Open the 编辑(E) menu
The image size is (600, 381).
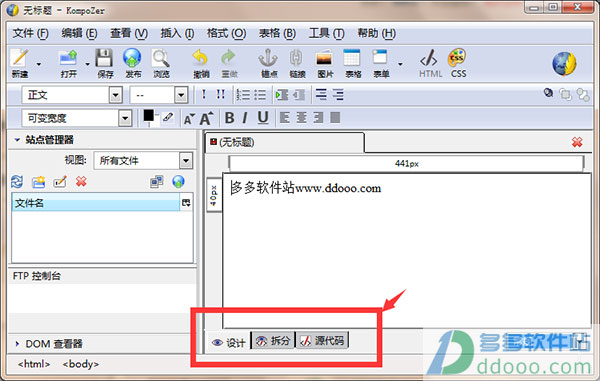point(79,33)
